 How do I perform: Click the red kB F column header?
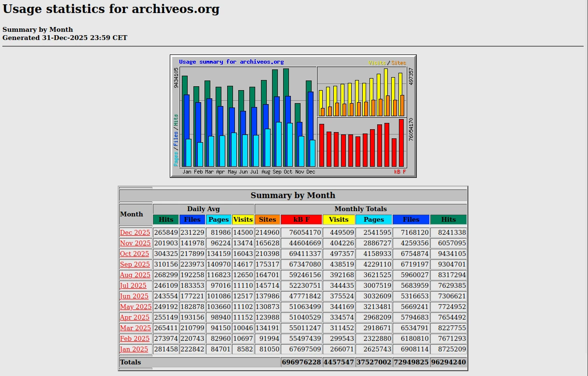[x=301, y=219]
